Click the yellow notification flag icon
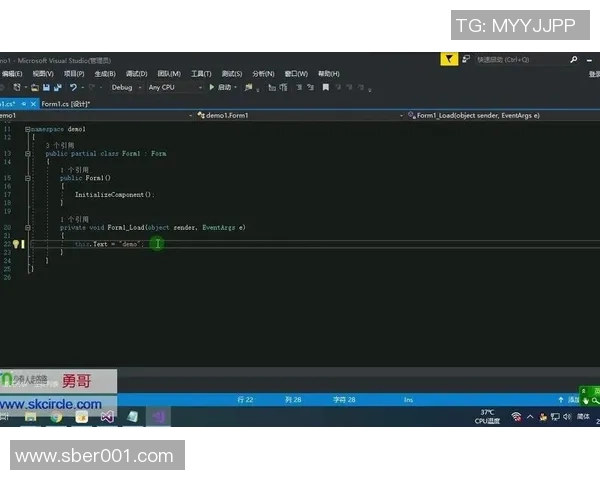This screenshot has width=600, height=480. [450, 60]
